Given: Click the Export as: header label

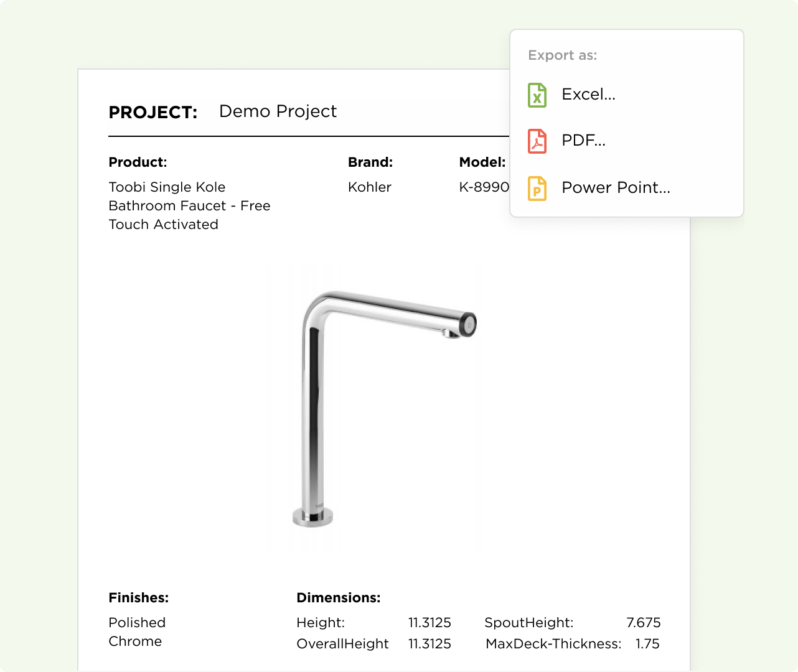Looking at the screenshot, I should coord(562,55).
